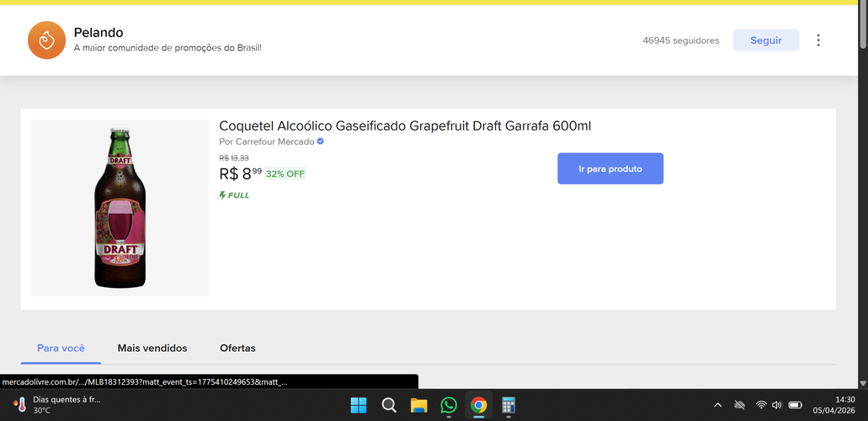The height and width of the screenshot is (421, 868).
Task: Click the R$ 8,99 price
Action: (240, 173)
